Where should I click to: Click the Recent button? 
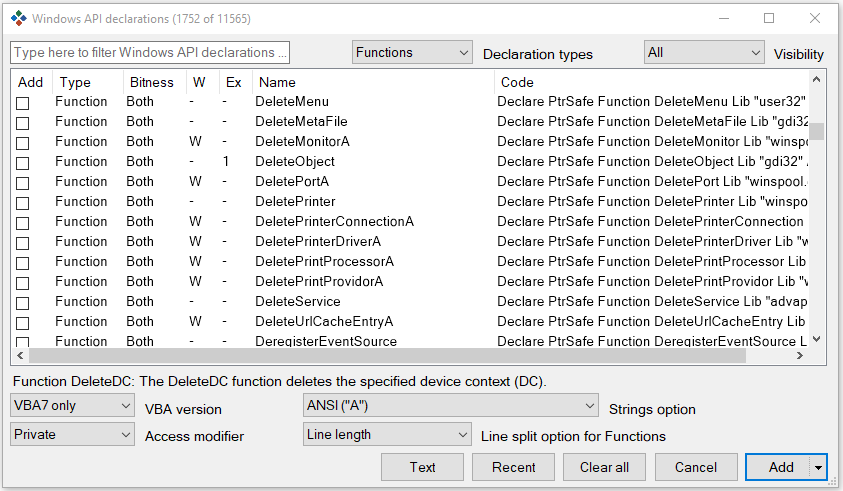(x=513, y=467)
